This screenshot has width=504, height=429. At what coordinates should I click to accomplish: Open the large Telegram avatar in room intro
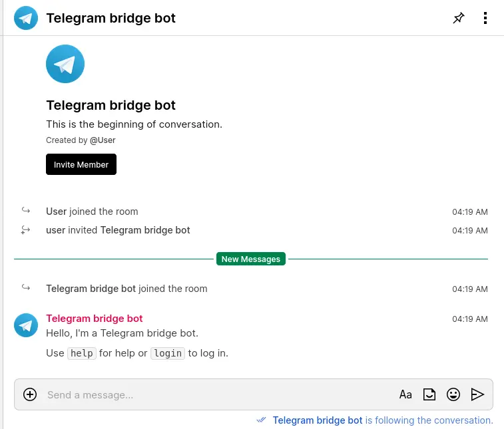coord(65,64)
